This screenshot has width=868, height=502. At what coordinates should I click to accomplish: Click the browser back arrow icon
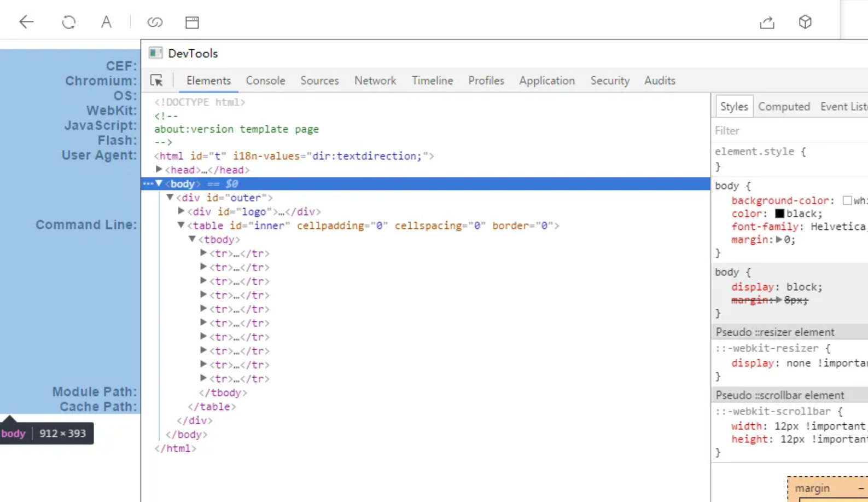pyautogui.click(x=26, y=22)
